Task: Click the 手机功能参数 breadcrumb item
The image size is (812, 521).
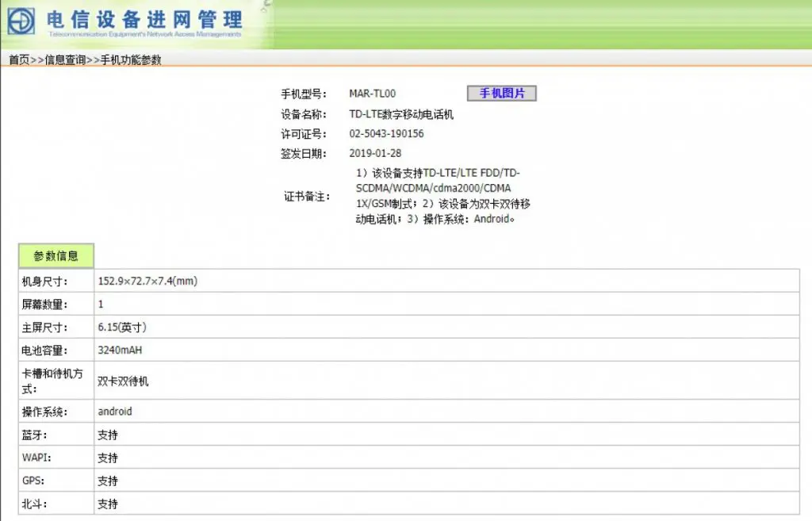Action: [131, 60]
